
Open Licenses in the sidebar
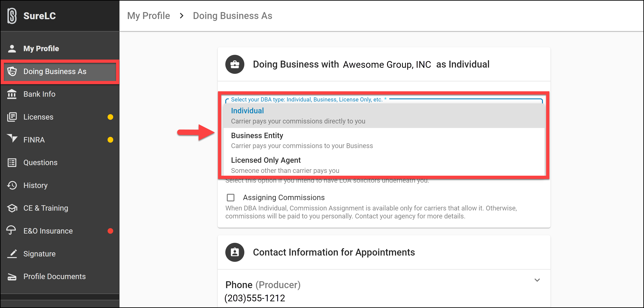point(60,117)
